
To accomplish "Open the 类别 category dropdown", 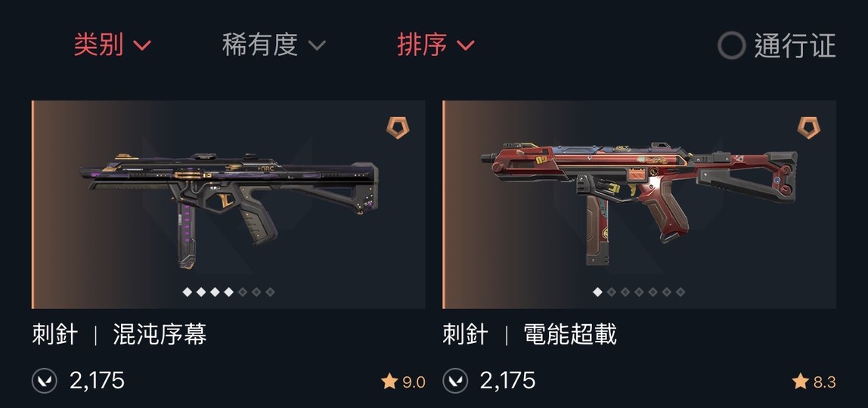I will click(x=113, y=45).
